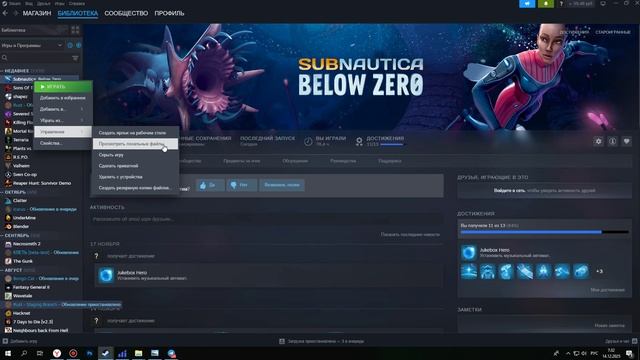Expand the Управление submenu
This screenshot has width=640, height=360.
coord(63,132)
